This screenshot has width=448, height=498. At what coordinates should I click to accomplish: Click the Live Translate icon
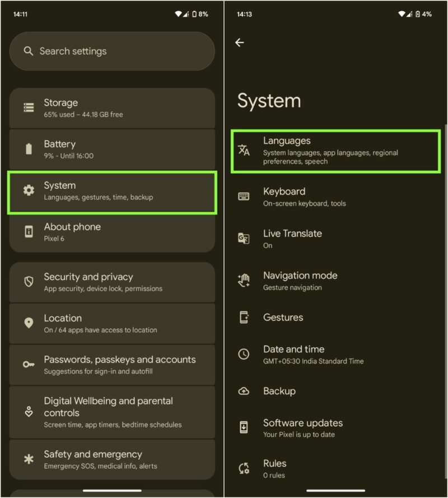click(x=244, y=238)
